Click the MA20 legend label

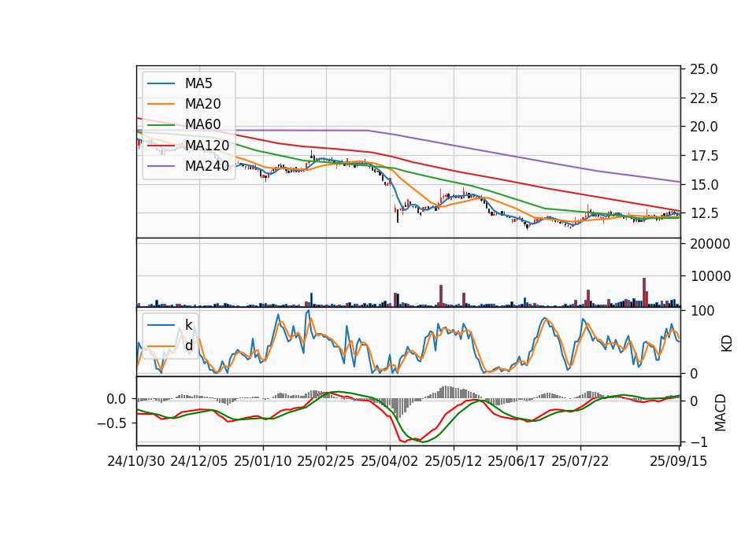coord(203,104)
